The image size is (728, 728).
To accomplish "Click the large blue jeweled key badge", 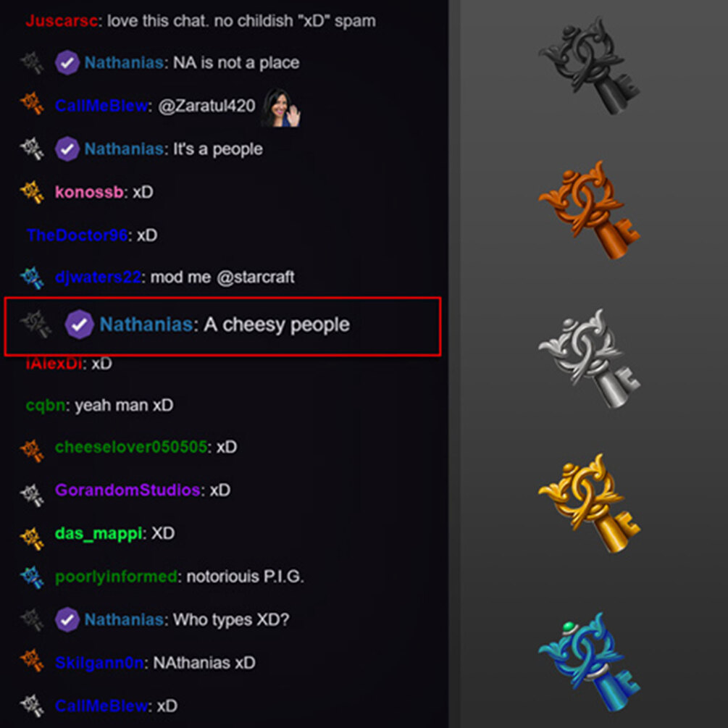I will click(589, 662).
